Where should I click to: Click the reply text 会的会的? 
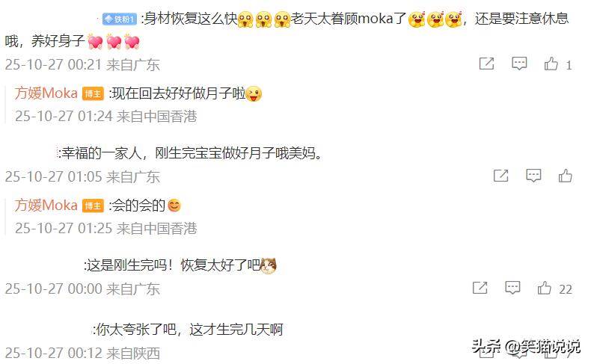[139, 206]
